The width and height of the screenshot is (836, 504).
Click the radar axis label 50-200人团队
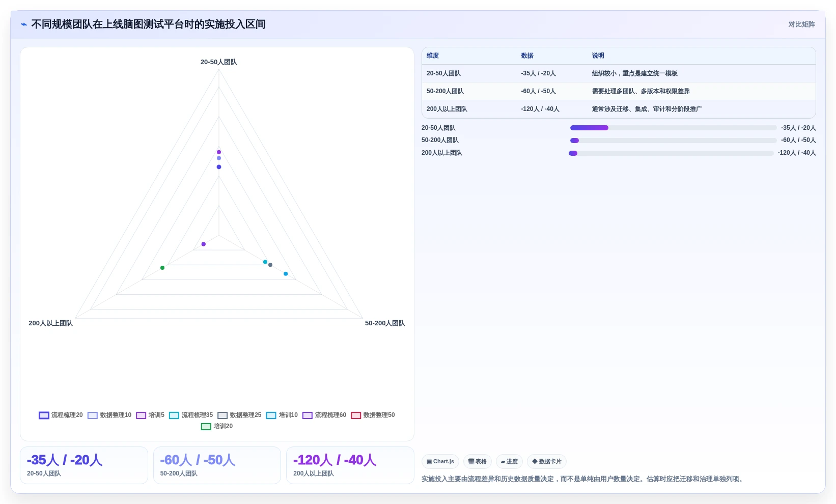tap(385, 323)
